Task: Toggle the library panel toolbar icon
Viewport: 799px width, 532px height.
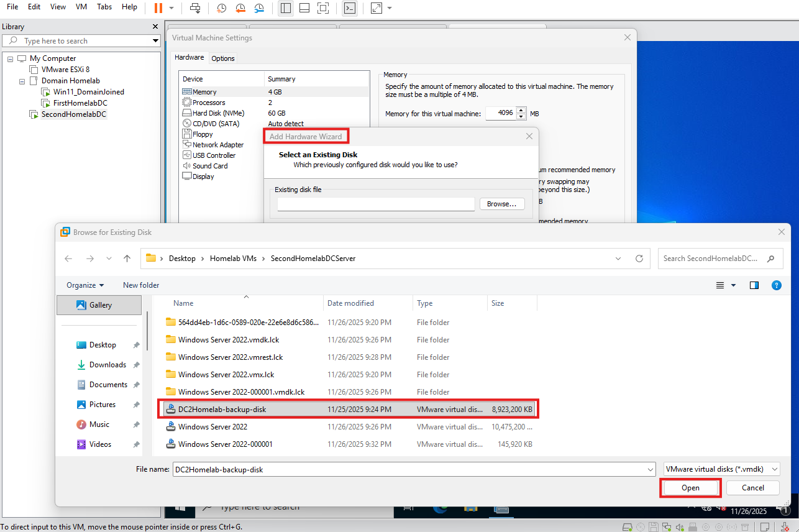Action: 286,8
